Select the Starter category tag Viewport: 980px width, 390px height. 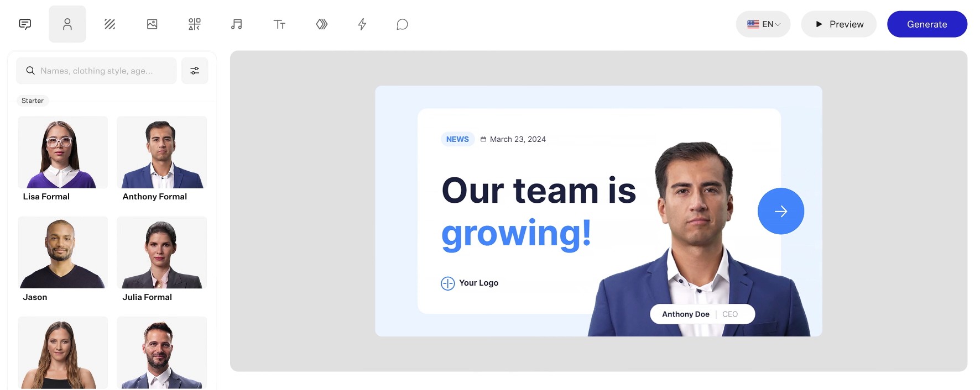coord(33,101)
